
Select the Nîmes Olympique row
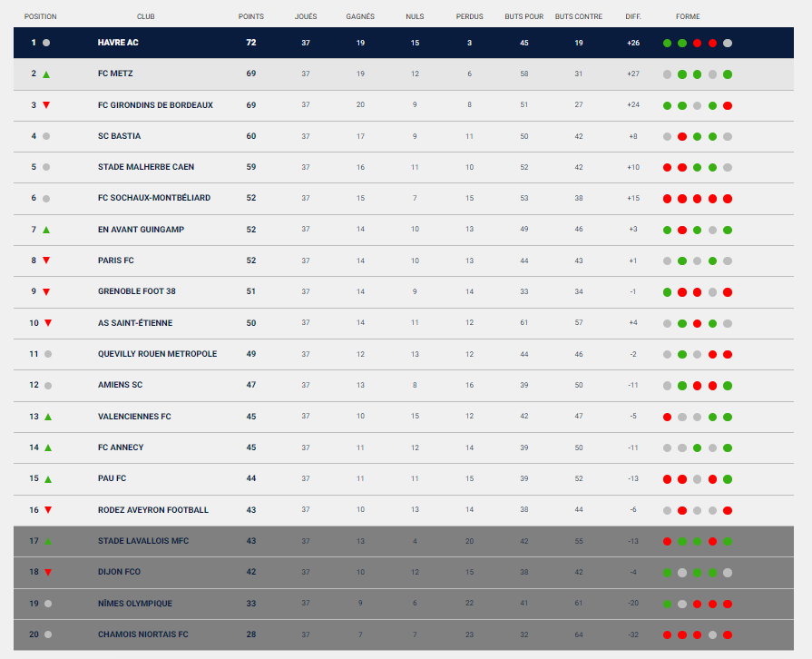[404, 604]
